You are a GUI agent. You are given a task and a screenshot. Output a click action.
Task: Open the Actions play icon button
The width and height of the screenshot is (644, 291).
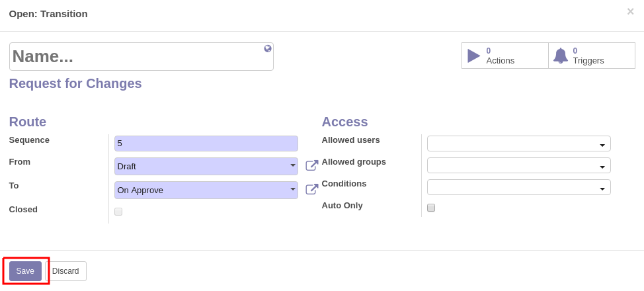coord(504,56)
